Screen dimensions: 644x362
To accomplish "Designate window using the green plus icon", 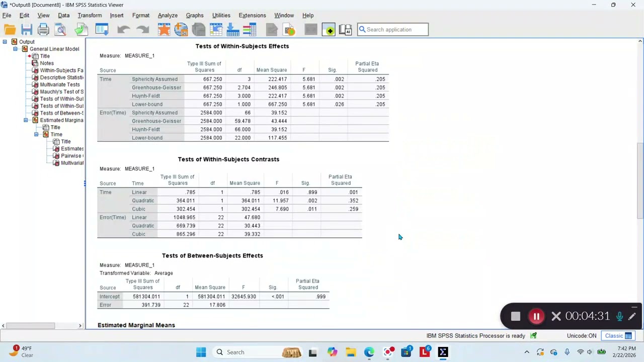I will [329, 30].
